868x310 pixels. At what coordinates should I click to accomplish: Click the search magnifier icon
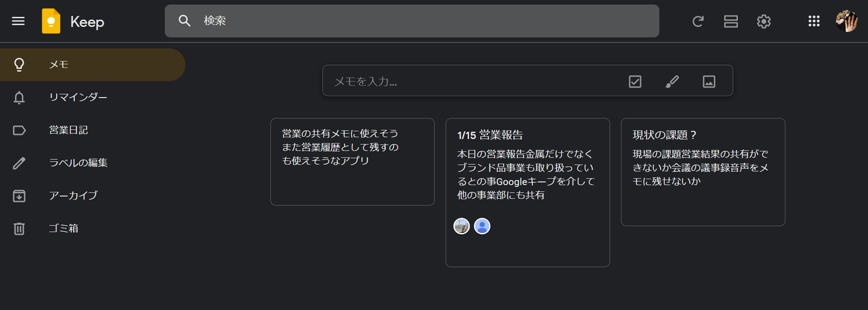click(184, 21)
